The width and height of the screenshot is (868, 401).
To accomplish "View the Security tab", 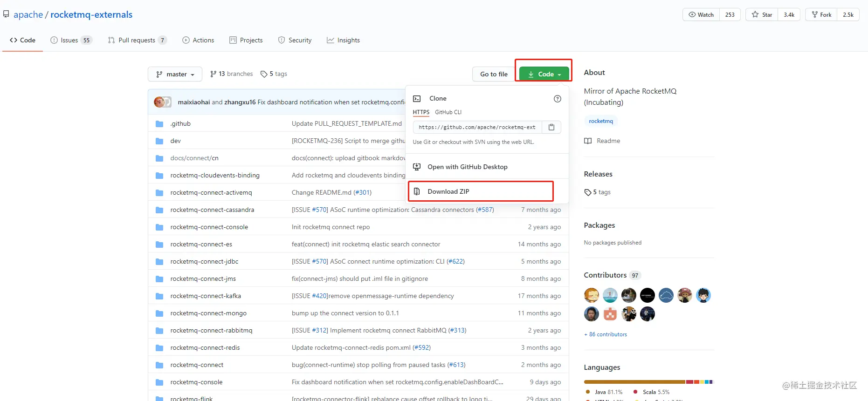I will [x=295, y=40].
